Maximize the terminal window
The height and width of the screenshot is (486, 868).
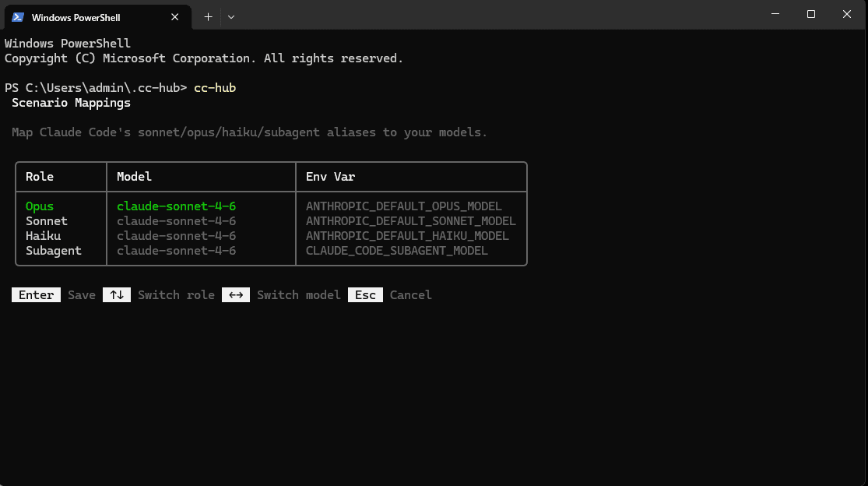click(811, 14)
